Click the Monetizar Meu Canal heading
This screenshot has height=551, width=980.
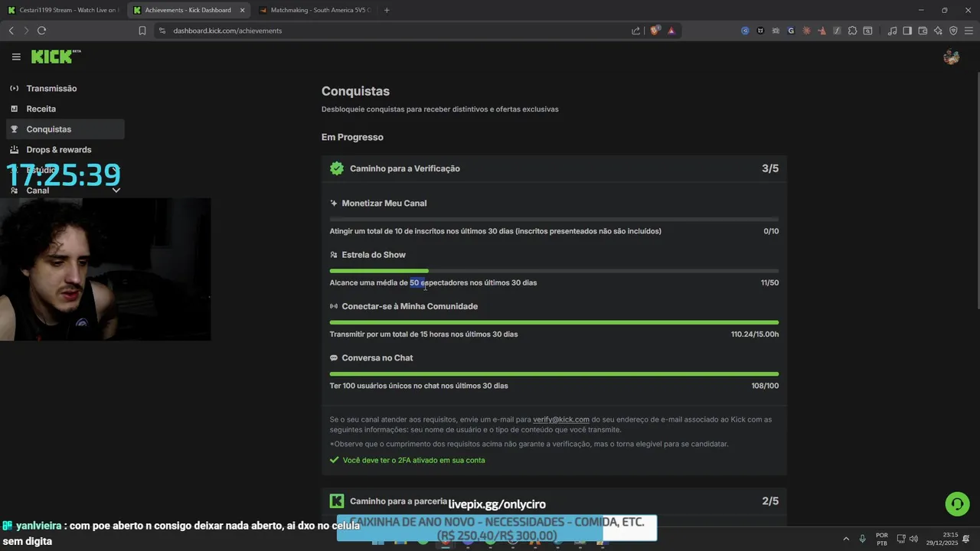coord(384,203)
